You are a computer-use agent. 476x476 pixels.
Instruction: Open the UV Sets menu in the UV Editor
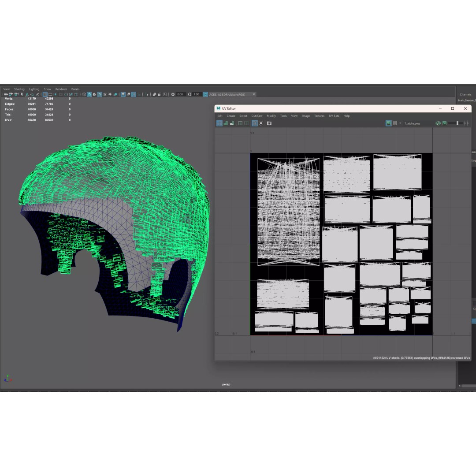pyautogui.click(x=334, y=116)
